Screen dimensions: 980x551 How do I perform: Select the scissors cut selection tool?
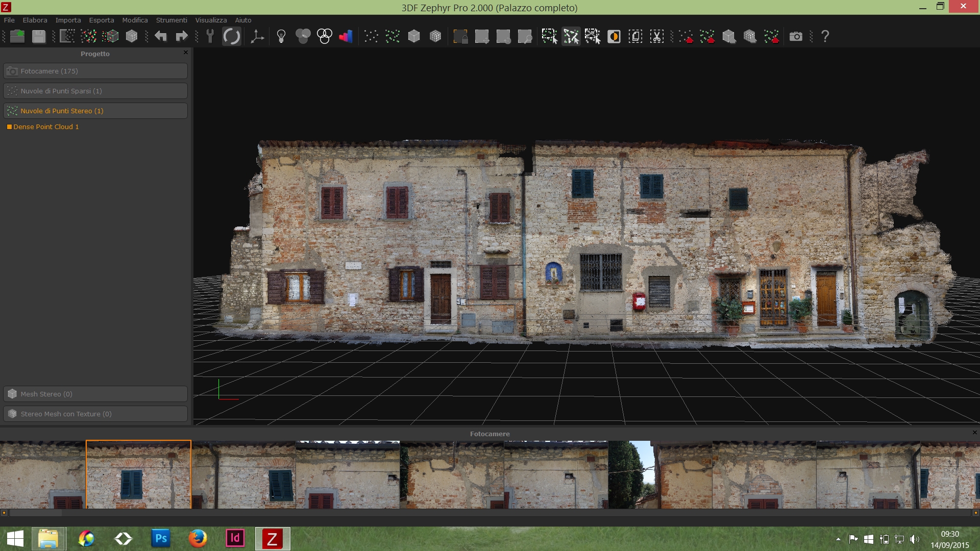[657, 36]
